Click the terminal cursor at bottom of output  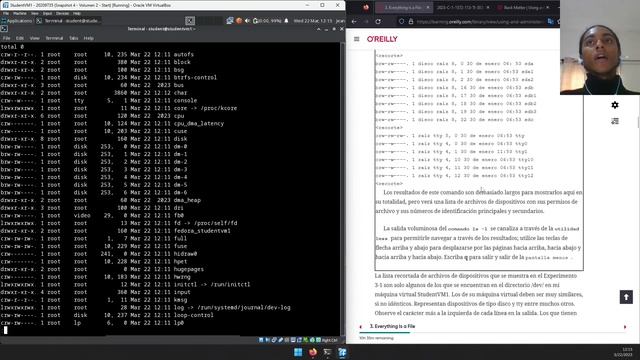pyautogui.click(x=5, y=330)
